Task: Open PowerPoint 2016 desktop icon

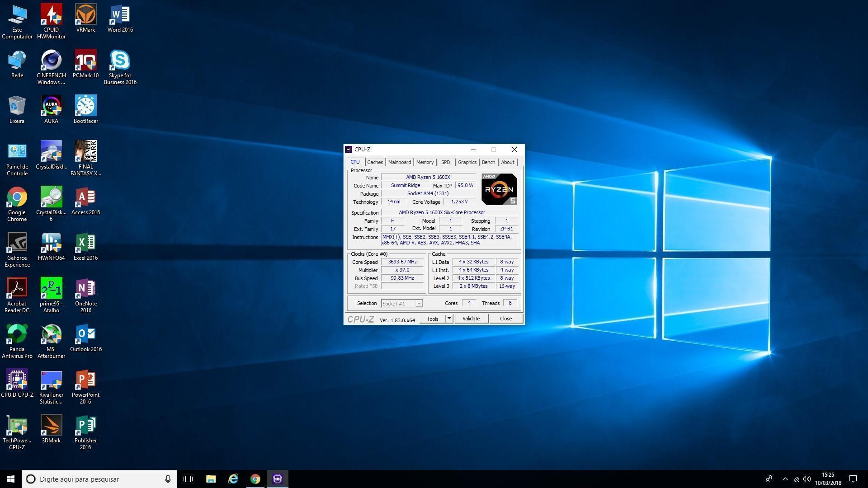Action: pos(85,386)
